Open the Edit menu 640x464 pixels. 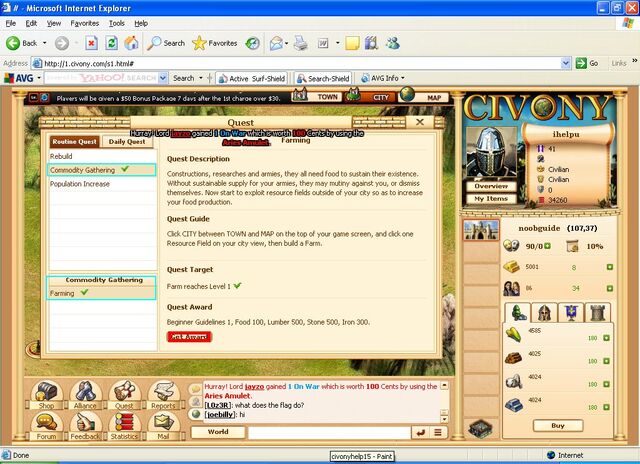pos(31,23)
